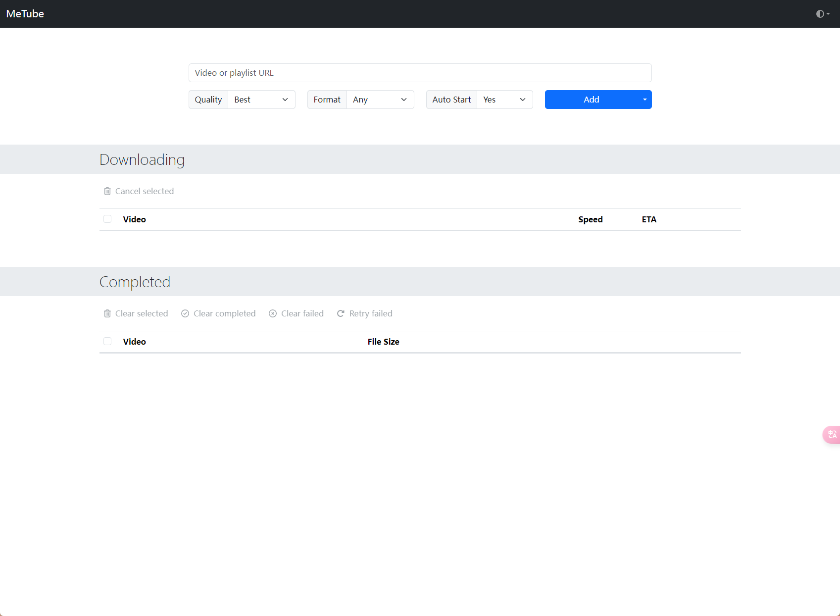The image size is (840, 616).
Task: Click the Format label
Action: coord(327,100)
